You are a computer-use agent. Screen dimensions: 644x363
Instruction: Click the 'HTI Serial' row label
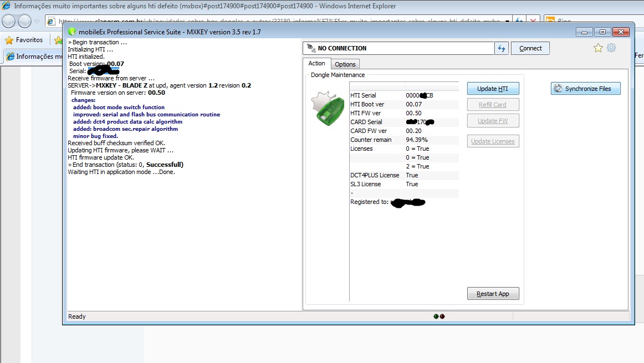coord(363,95)
